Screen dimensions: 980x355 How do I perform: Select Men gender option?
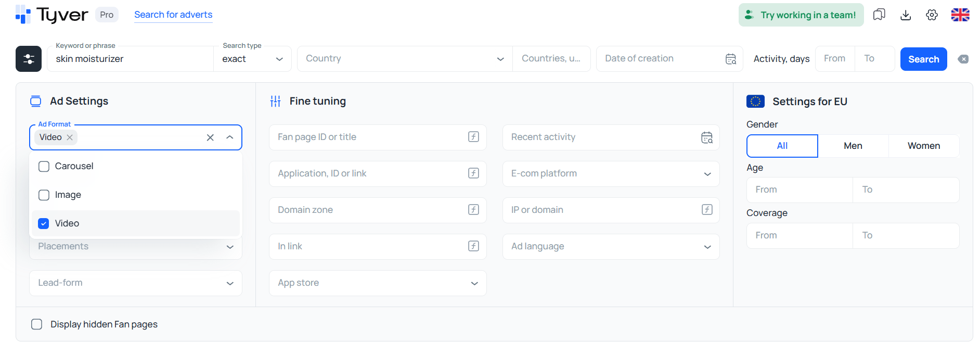[x=853, y=146]
